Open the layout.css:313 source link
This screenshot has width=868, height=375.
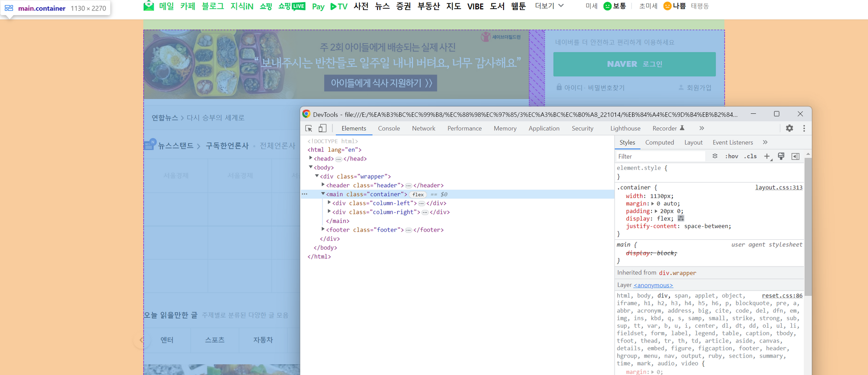pos(779,187)
